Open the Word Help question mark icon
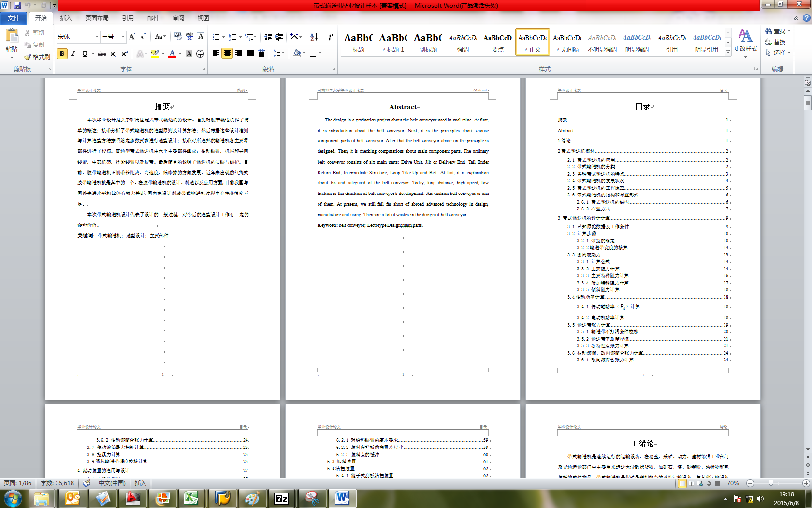The width and height of the screenshot is (812, 508). (x=806, y=18)
